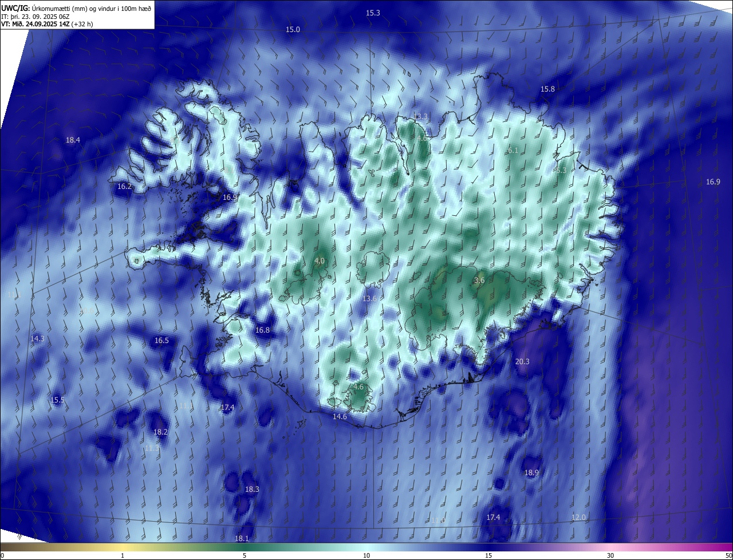Screen dimensions: 733x560
Task: Click the map value label 4.0
Action: click(x=320, y=261)
